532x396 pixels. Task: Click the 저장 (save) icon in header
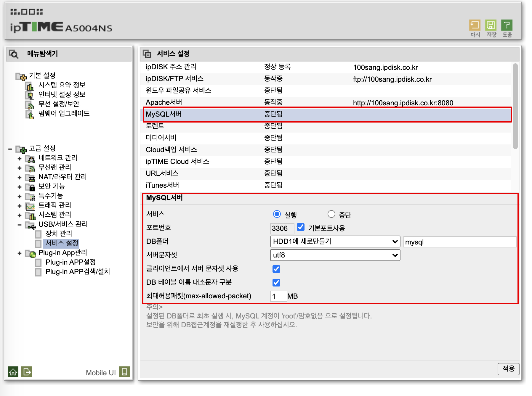[491, 25]
